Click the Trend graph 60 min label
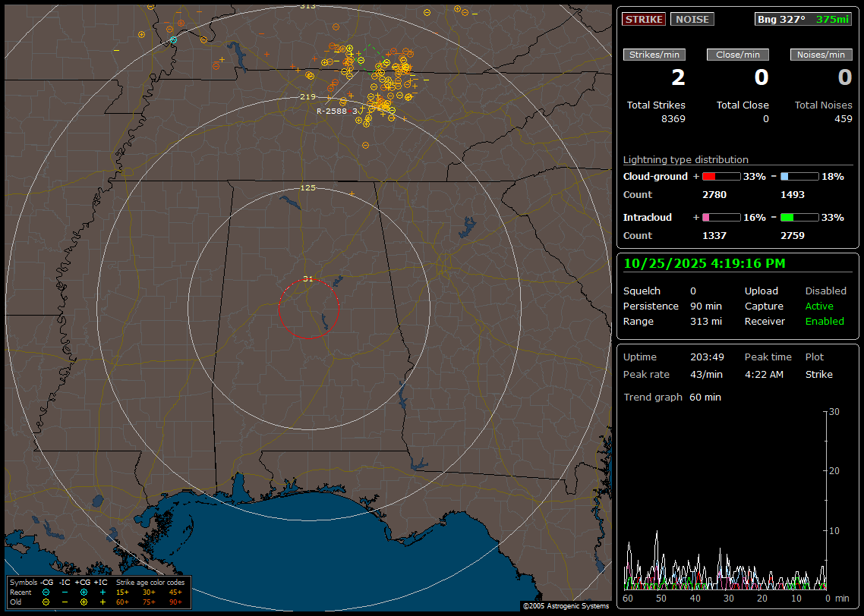This screenshot has height=616, width=864. point(672,397)
